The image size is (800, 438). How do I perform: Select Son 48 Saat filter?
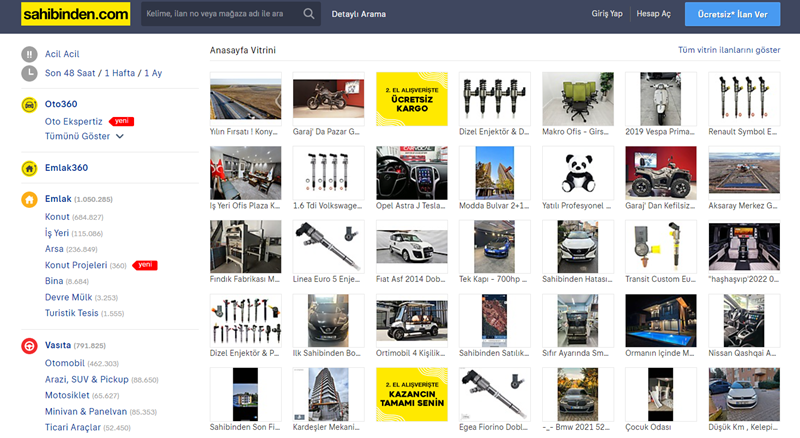click(70, 73)
